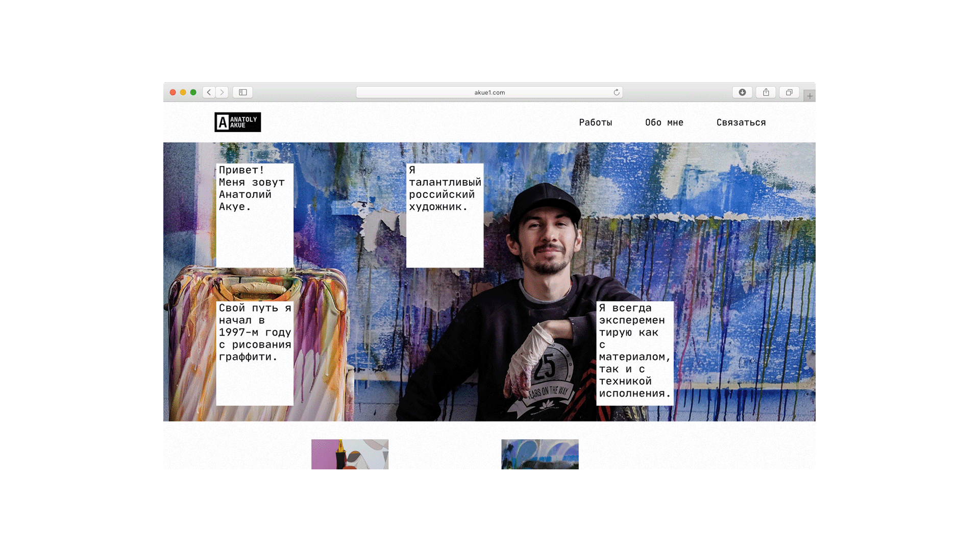
Task: Open a new tab with plus button
Action: click(810, 96)
